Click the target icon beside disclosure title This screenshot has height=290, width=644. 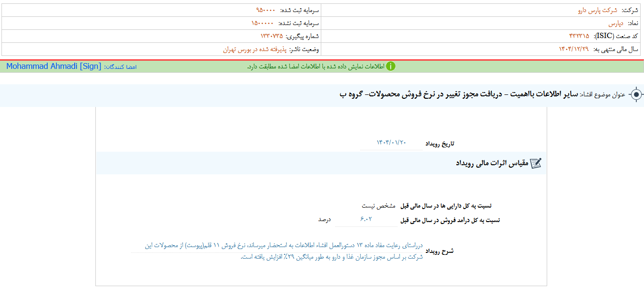coord(636,95)
